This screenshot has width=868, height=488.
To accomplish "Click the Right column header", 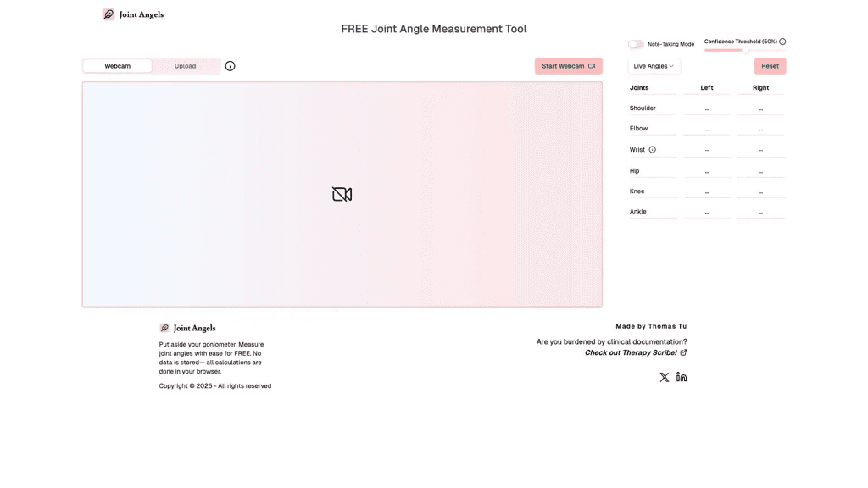I will point(760,88).
